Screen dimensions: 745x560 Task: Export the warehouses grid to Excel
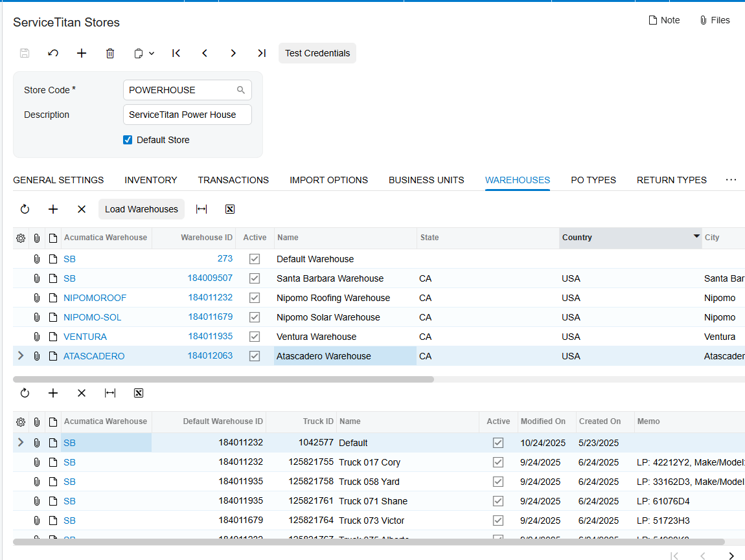(230, 209)
